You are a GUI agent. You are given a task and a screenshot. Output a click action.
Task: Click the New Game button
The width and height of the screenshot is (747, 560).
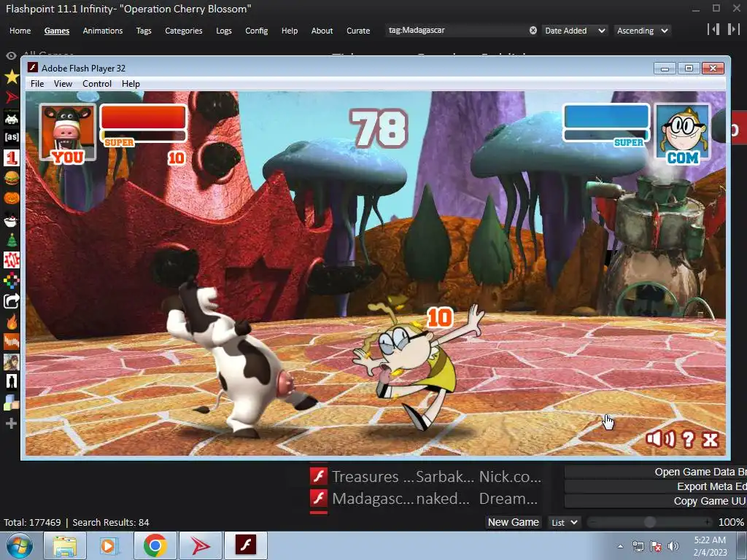513,522
